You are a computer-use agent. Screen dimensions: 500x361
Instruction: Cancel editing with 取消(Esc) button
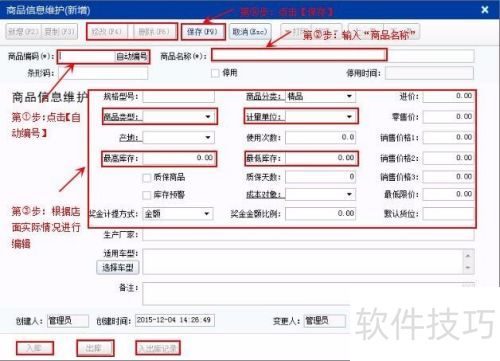click(250, 32)
